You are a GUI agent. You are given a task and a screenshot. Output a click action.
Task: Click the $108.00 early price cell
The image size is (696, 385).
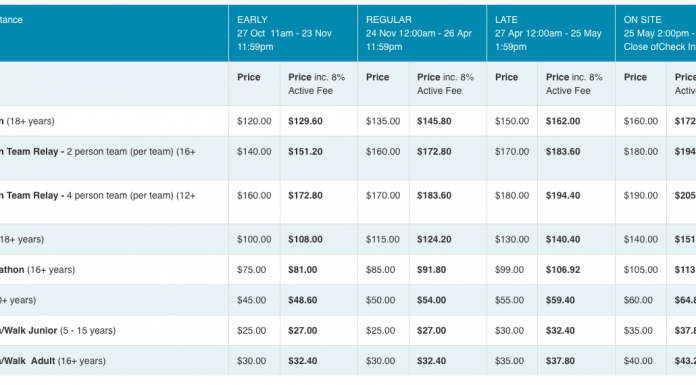[305, 240]
